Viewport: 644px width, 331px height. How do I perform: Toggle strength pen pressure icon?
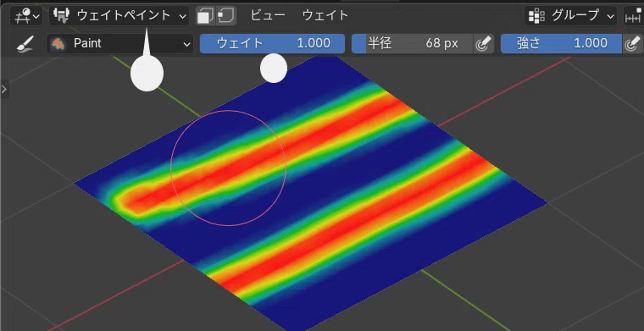tap(633, 43)
